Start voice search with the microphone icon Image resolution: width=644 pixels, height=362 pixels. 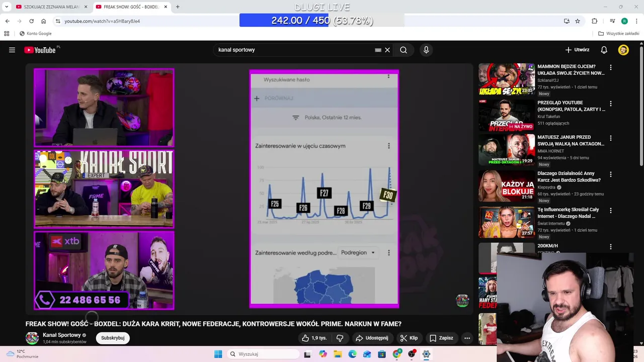click(426, 50)
